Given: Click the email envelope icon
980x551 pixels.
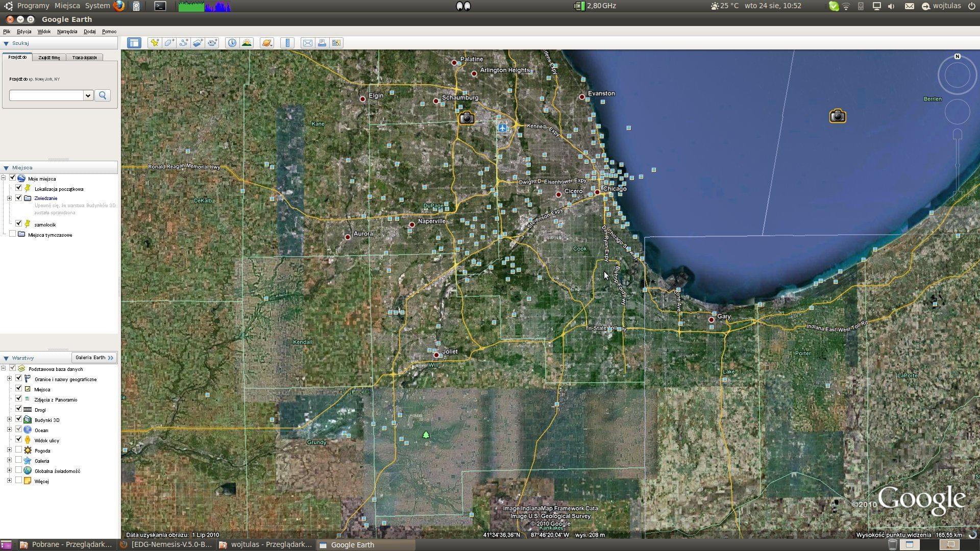Looking at the screenshot, I should click(x=307, y=43).
